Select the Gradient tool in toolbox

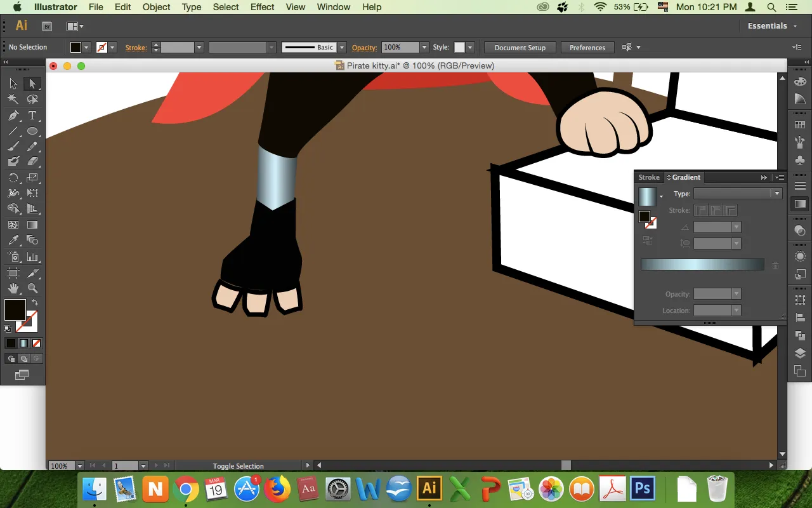32,225
